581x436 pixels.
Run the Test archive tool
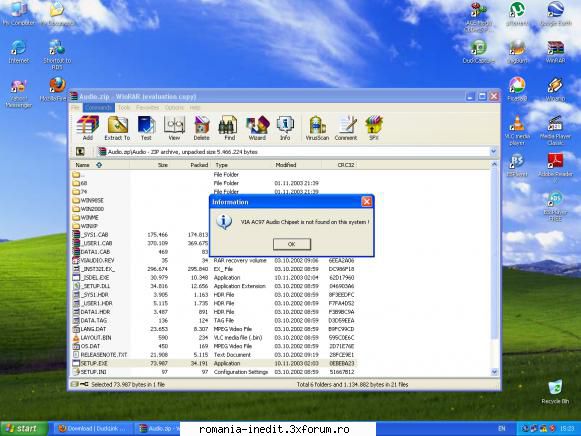[x=146, y=128]
